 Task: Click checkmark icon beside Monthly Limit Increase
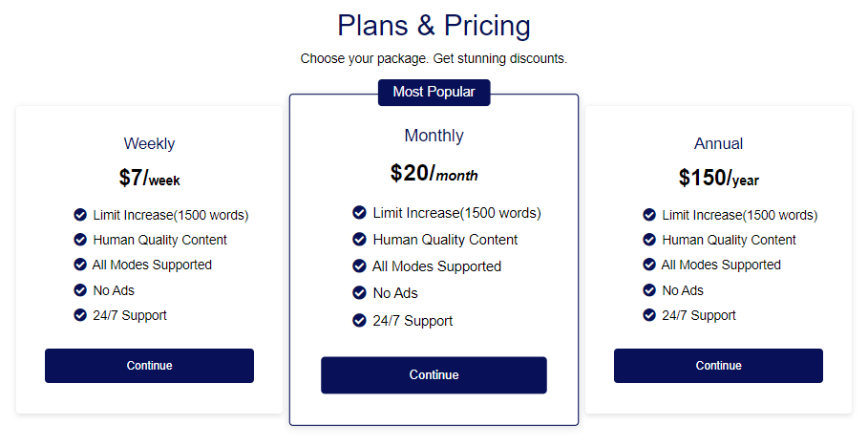359,212
